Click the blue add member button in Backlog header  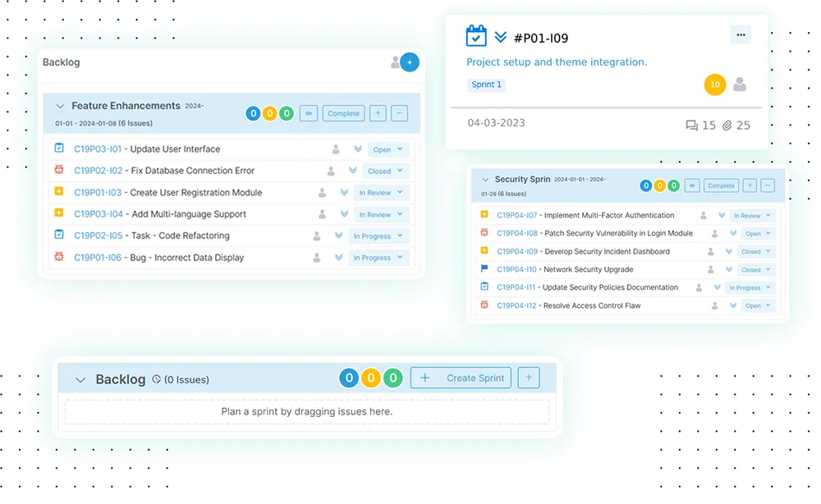coord(410,62)
